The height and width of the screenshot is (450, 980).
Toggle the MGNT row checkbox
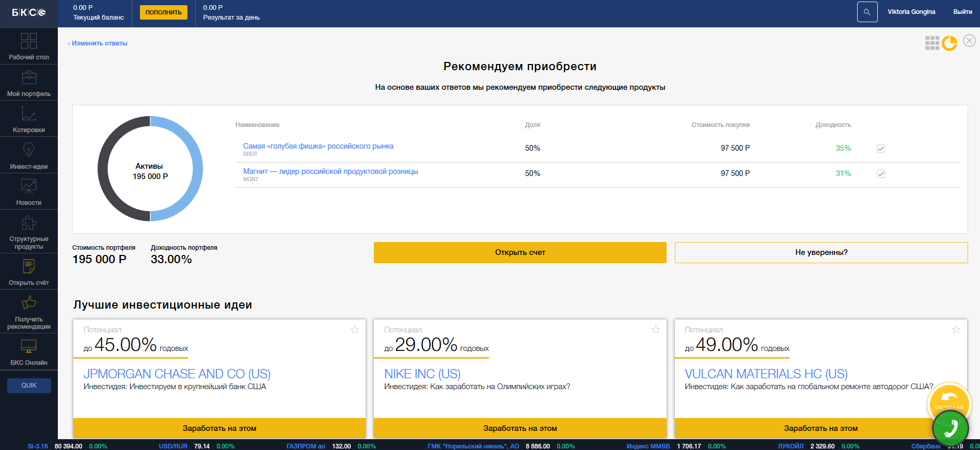pyautogui.click(x=881, y=174)
